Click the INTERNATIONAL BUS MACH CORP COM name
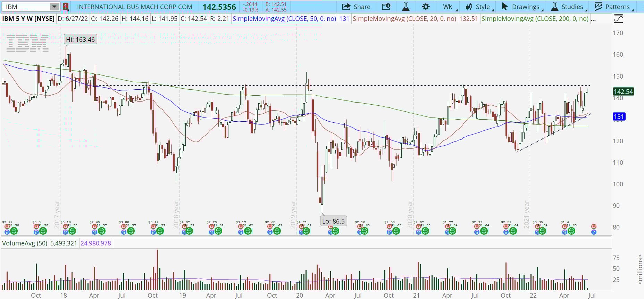This screenshot has height=299, width=644. click(x=134, y=7)
